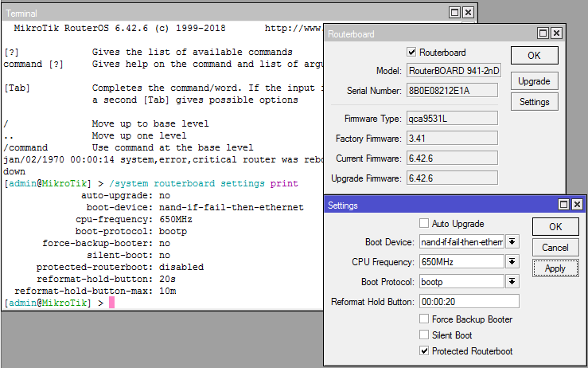Click the Firmware Type qca9531L field

tap(452, 119)
